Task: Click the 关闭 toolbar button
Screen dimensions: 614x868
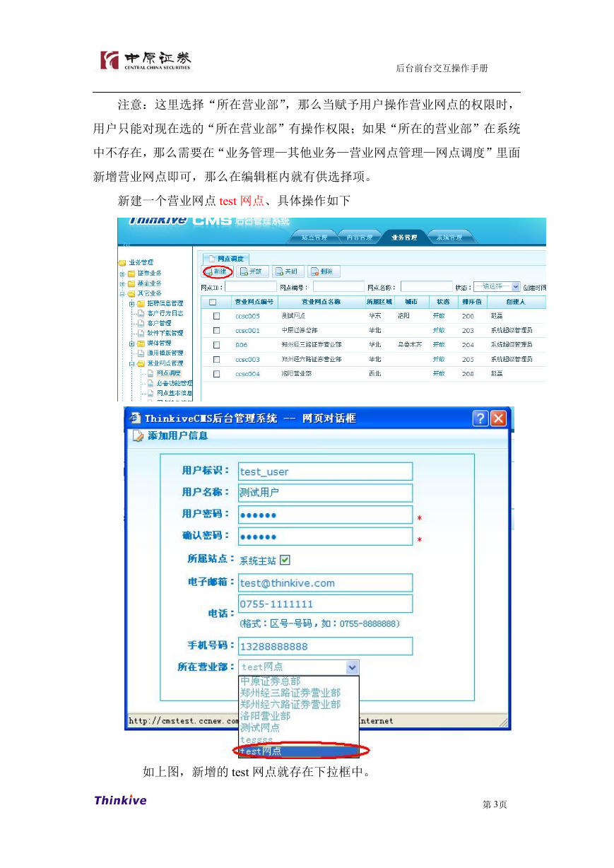Action: [x=287, y=271]
